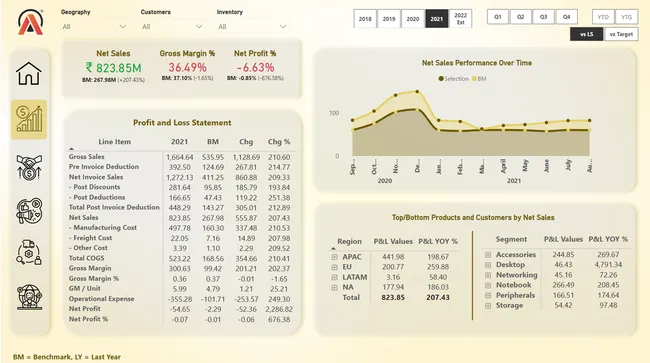Select the 2022 Est year button
Viewport: 650px width, 363px height.
click(461, 19)
